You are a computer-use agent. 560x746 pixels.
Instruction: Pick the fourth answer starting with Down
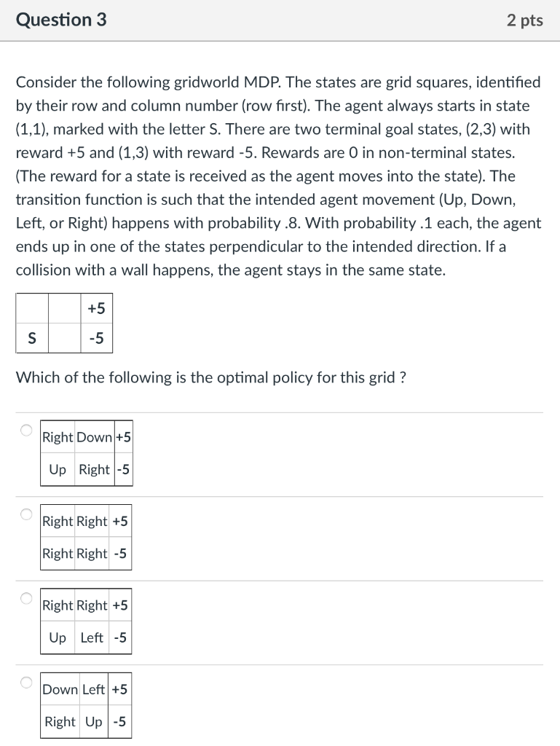click(25, 683)
